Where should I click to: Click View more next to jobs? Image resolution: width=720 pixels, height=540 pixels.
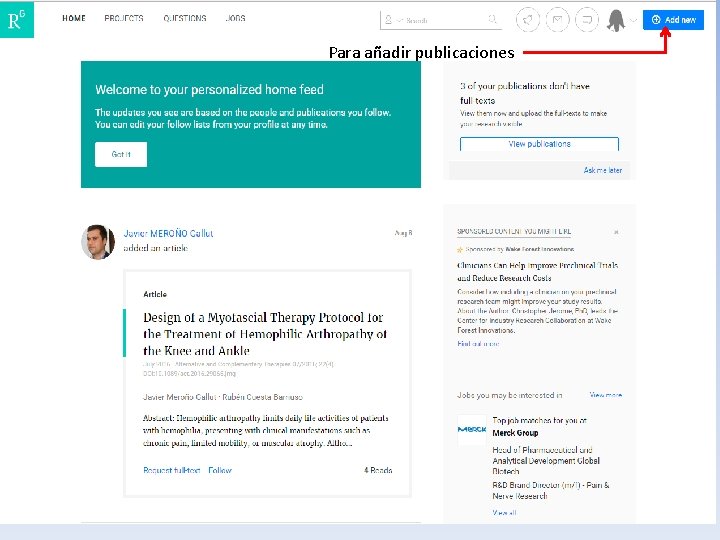tap(606, 395)
